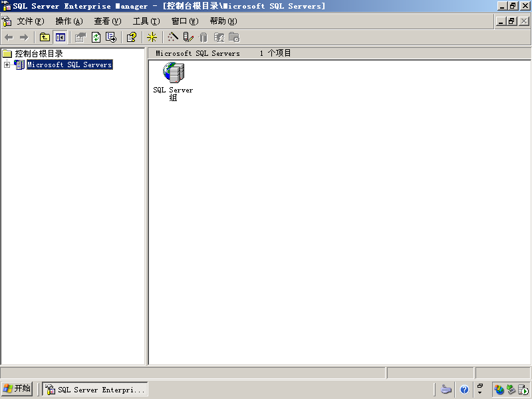Expand the Microsoft SQL Servers tree node

(7, 65)
